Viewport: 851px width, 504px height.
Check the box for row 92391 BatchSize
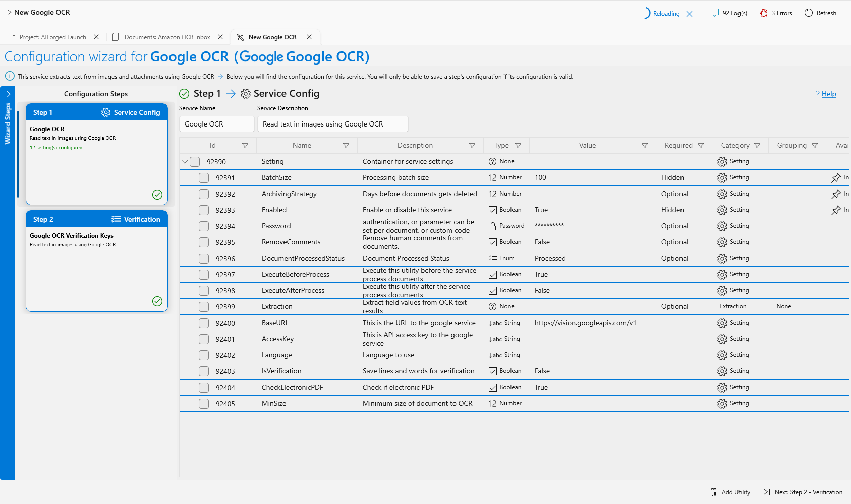204,178
